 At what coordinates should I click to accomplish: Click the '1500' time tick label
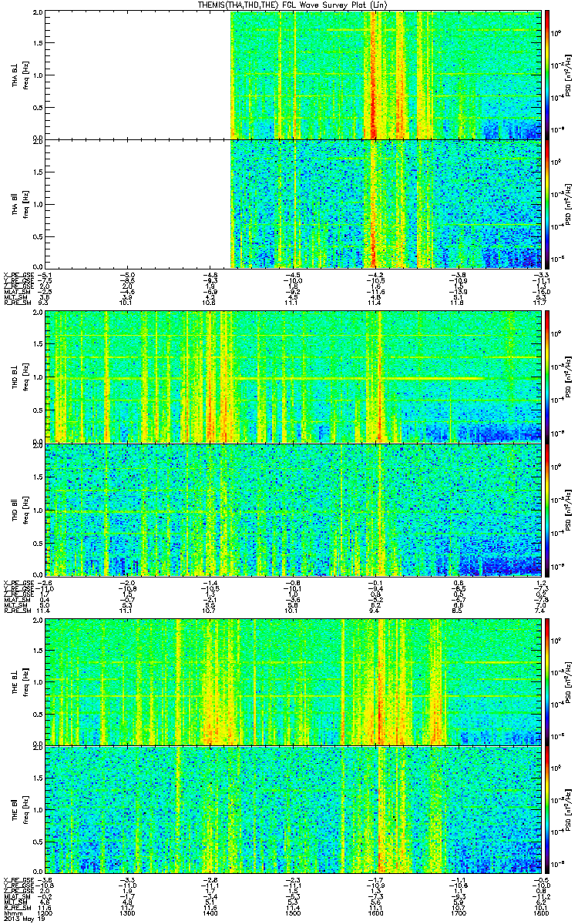294,913
